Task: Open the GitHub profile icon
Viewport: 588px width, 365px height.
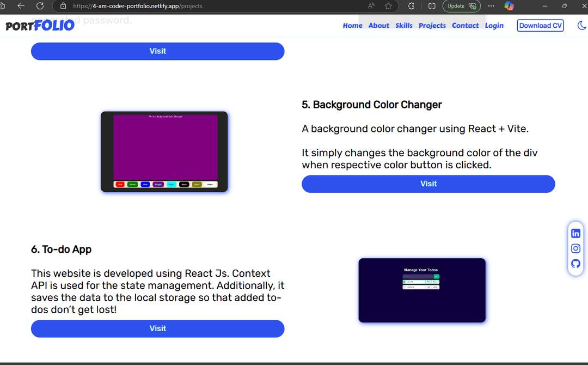Action: pos(575,263)
